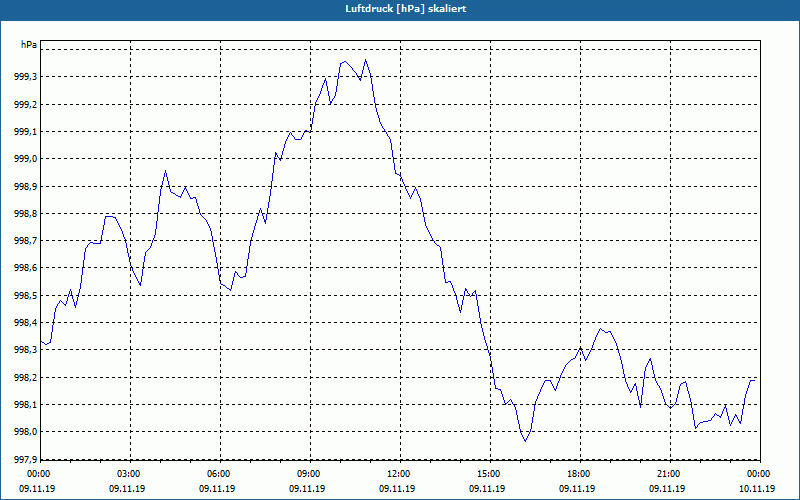Select the 998,1 axis label
This screenshot has height=500, width=800.
[27, 405]
